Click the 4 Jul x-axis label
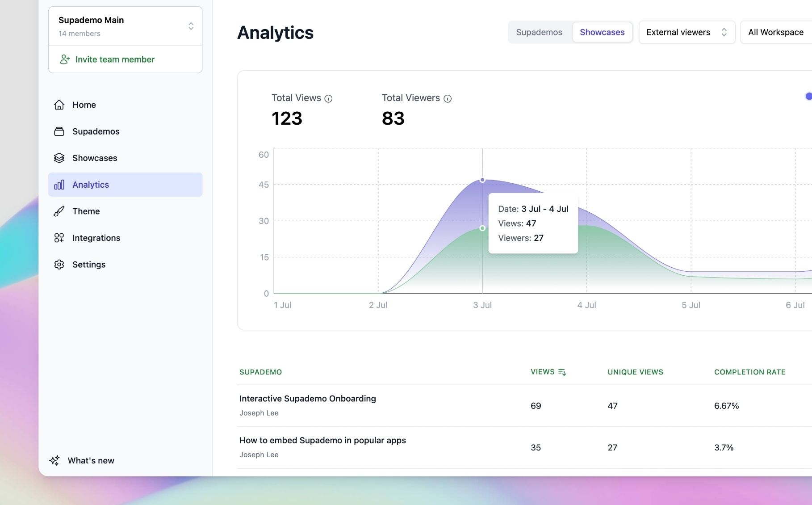Screen dimensions: 812x505 click(x=586, y=305)
